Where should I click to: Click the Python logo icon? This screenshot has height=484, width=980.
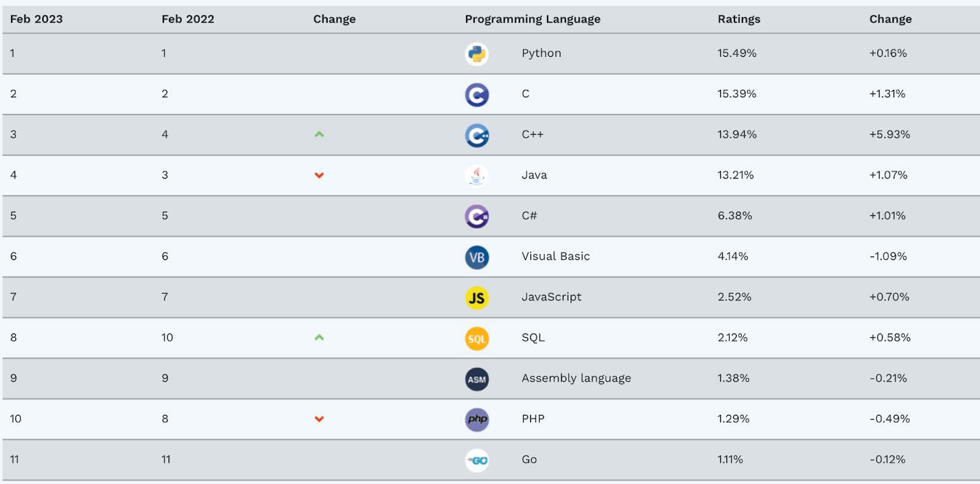point(477,54)
